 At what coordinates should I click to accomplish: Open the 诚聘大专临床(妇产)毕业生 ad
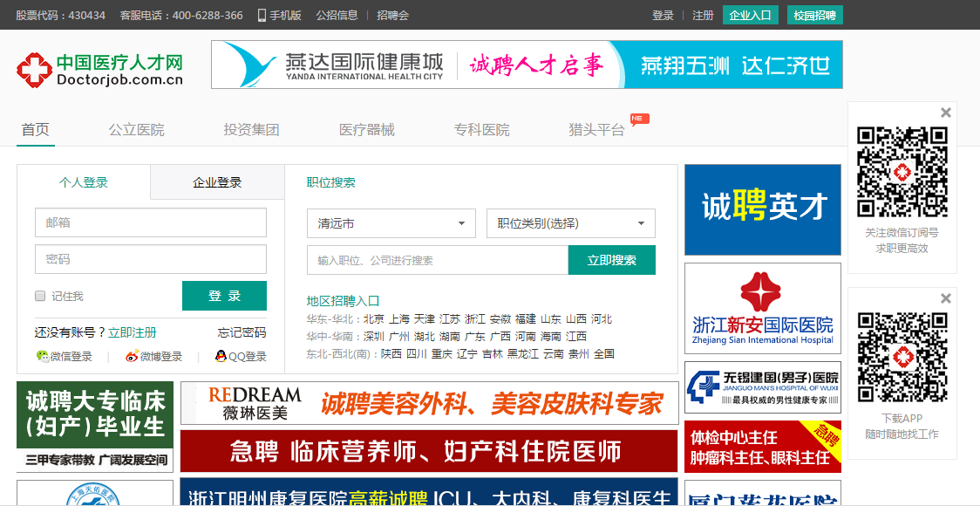tap(95, 427)
